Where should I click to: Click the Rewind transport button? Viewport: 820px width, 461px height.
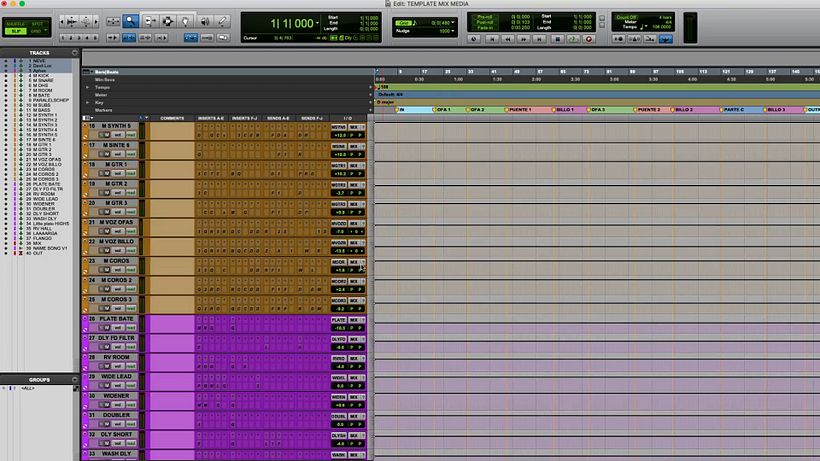[507, 39]
